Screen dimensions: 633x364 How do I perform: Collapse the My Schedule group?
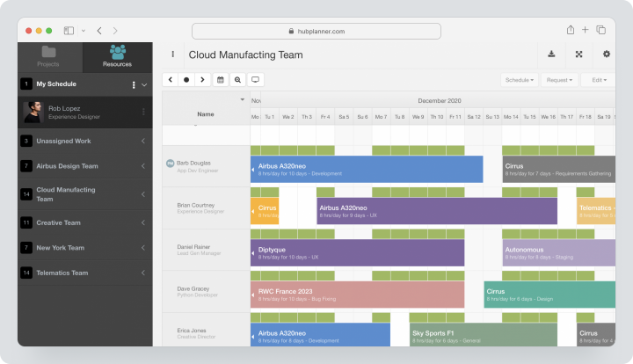pos(144,84)
